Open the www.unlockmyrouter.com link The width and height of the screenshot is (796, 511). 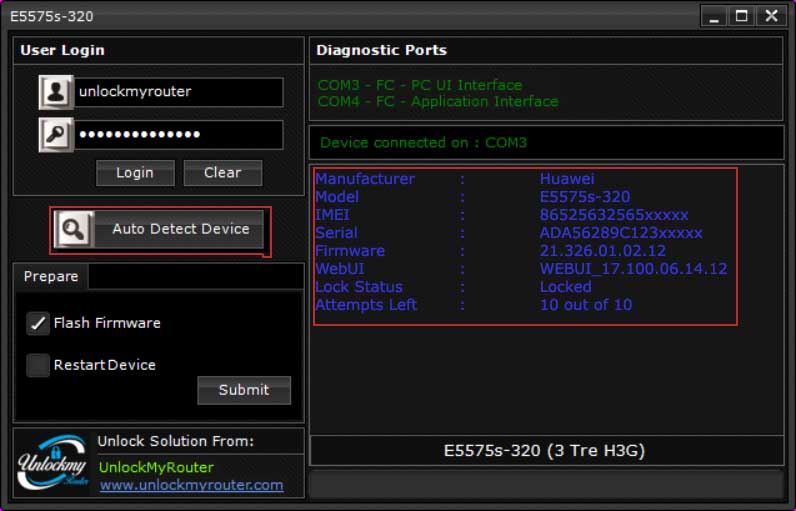(191, 485)
